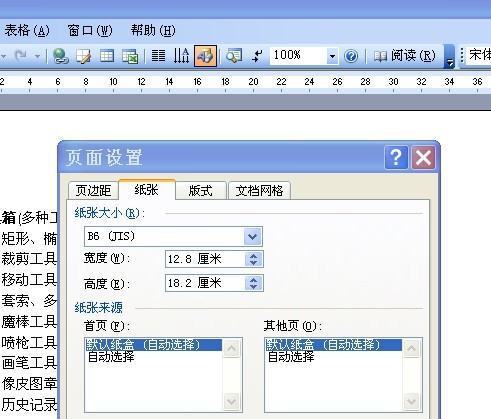Viewport: 491px width, 419px height.
Task: Switch to the 文档网格 tab
Action: pyautogui.click(x=259, y=191)
